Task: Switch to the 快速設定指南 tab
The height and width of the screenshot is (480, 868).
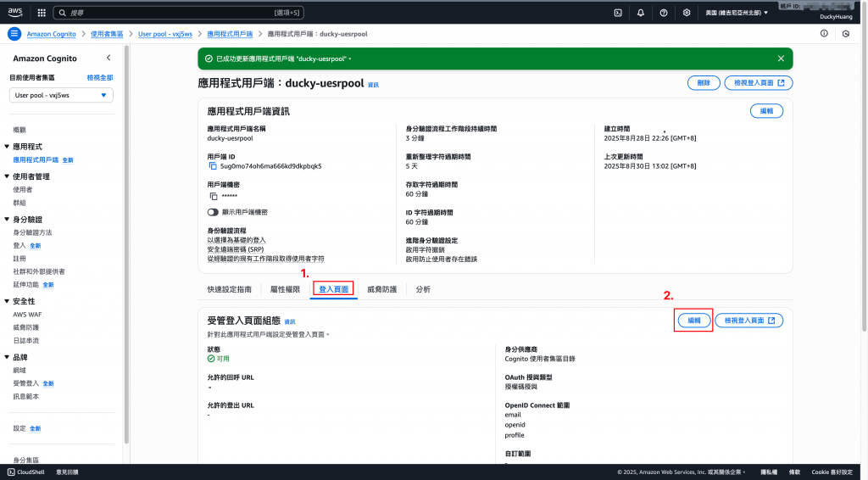Action: [229, 289]
